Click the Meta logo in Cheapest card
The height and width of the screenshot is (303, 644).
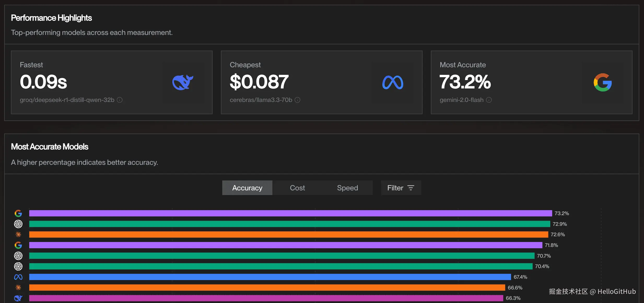click(x=393, y=82)
